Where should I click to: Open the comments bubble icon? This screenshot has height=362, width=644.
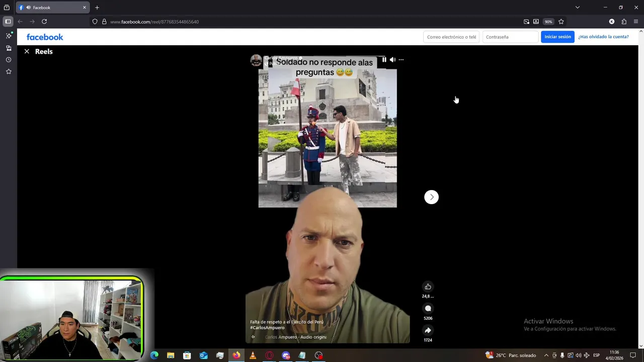coord(428,309)
